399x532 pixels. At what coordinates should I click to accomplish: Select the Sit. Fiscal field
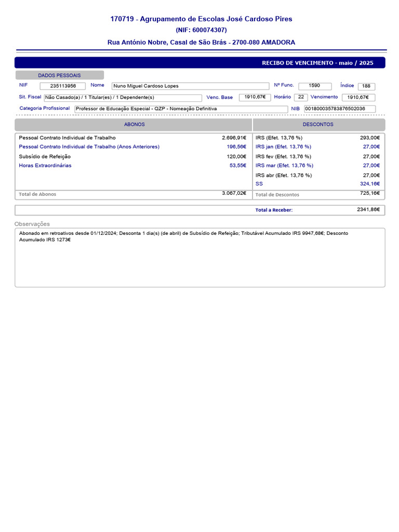click(123, 98)
